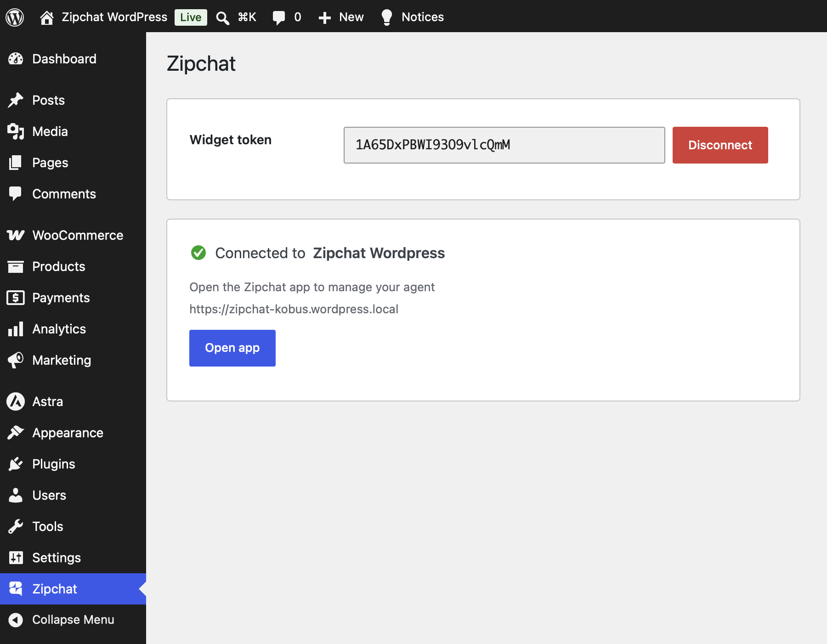Click the lightbulb Notices icon
The image size is (827, 644).
(x=387, y=17)
